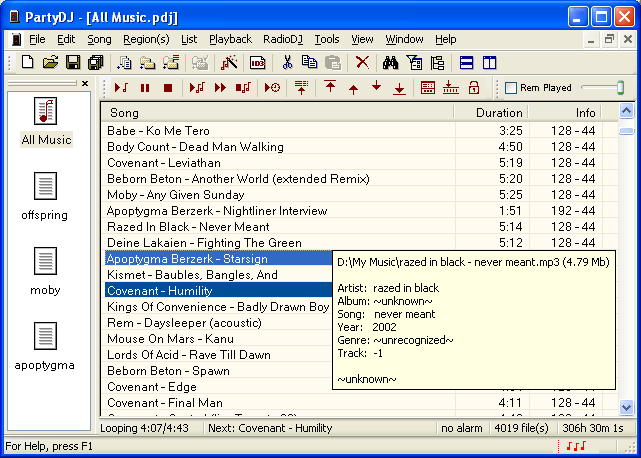The width and height of the screenshot is (641, 458).
Task: Open the Tools menu
Action: tap(327, 39)
